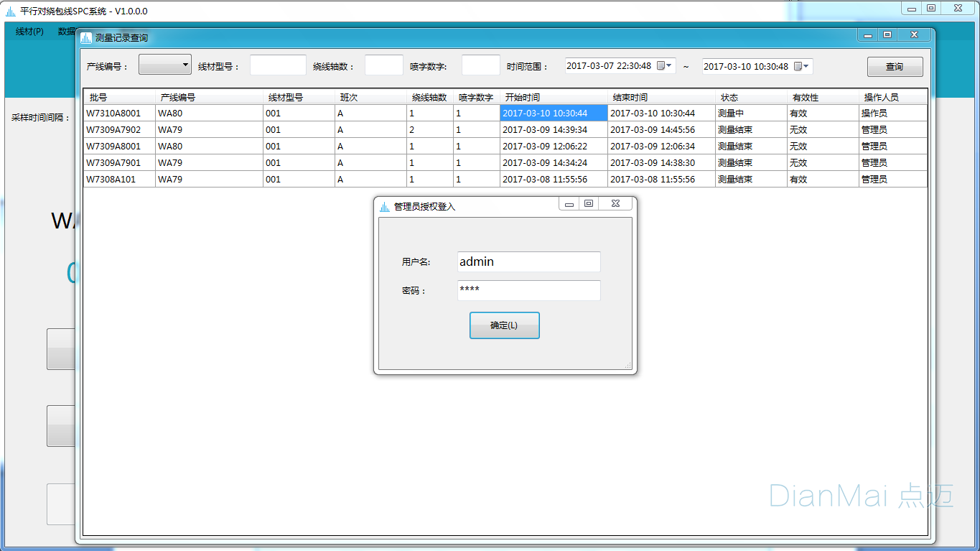The image size is (980, 551).
Task: Open the start time calendar picker
Action: (664, 66)
